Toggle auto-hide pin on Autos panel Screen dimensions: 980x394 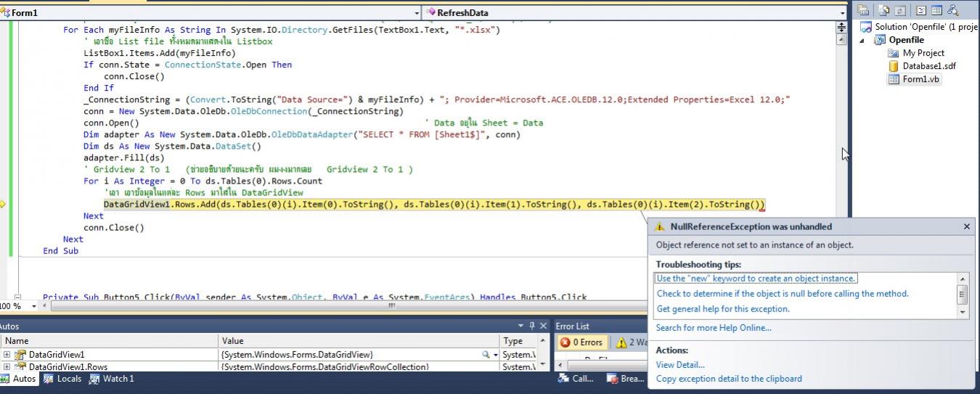[532, 327]
